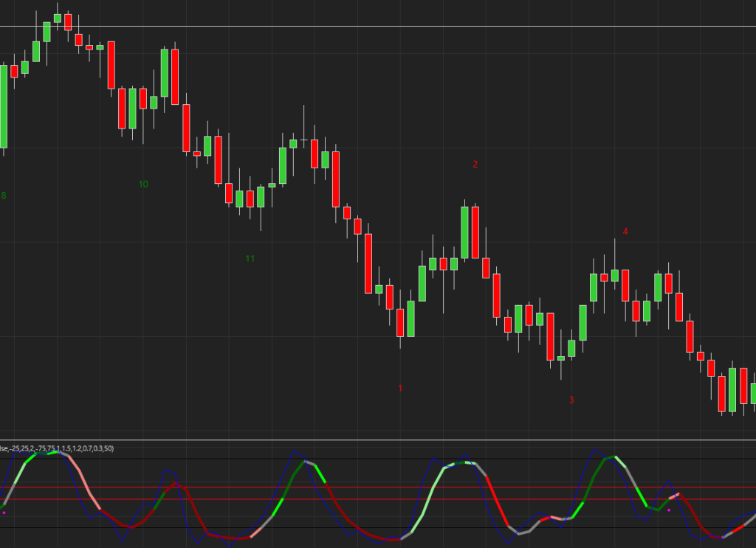This screenshot has height=548, width=756.
Task: Select the small green candle above label 3
Action: tap(560, 358)
